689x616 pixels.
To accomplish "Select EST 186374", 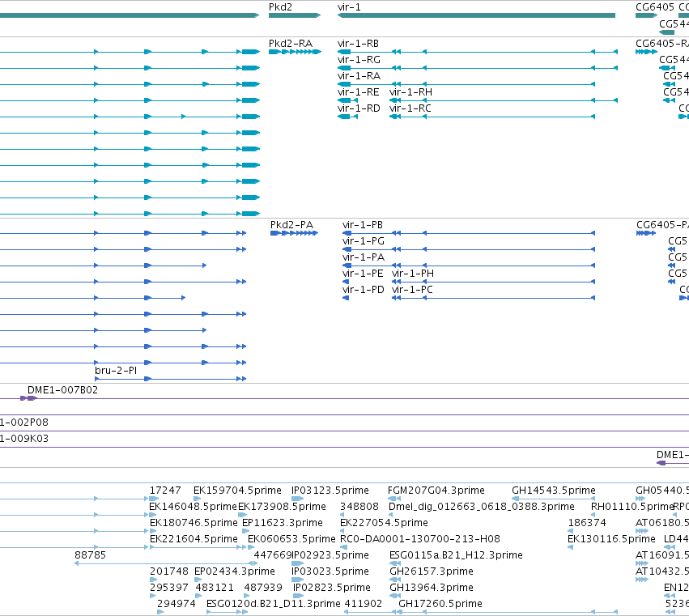I will (587, 523).
